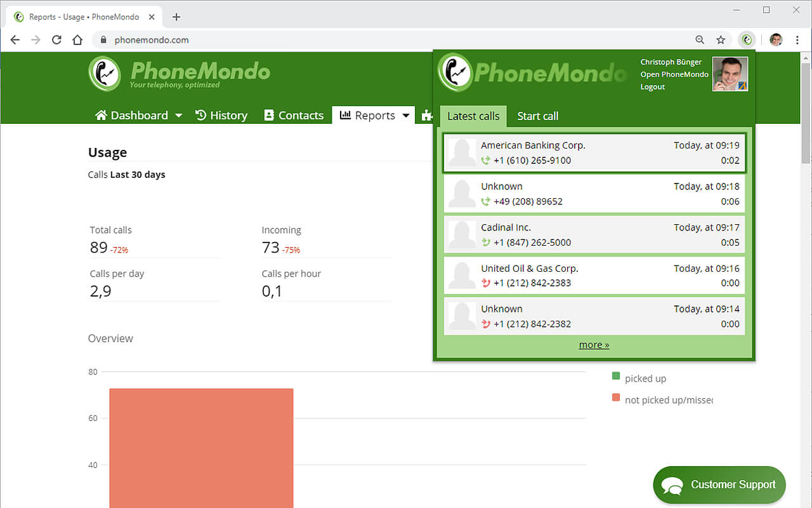Viewport: 812px width, 508px height.
Task: Toggle the picked up legend entry
Action: point(646,378)
